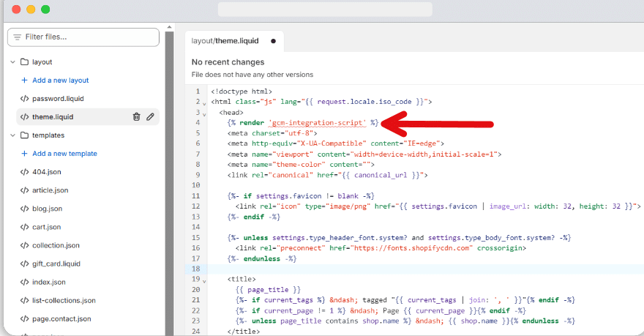Click the code icon next to password.liquid
The height and width of the screenshot is (336, 644).
[24, 99]
